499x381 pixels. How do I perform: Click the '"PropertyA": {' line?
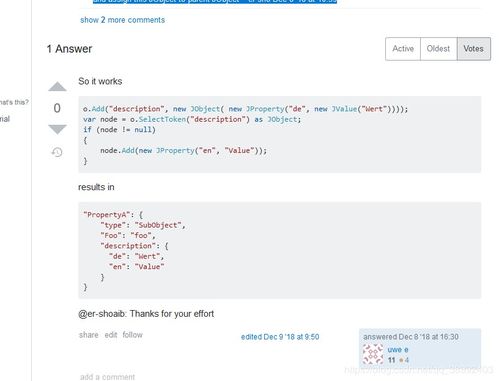113,215
